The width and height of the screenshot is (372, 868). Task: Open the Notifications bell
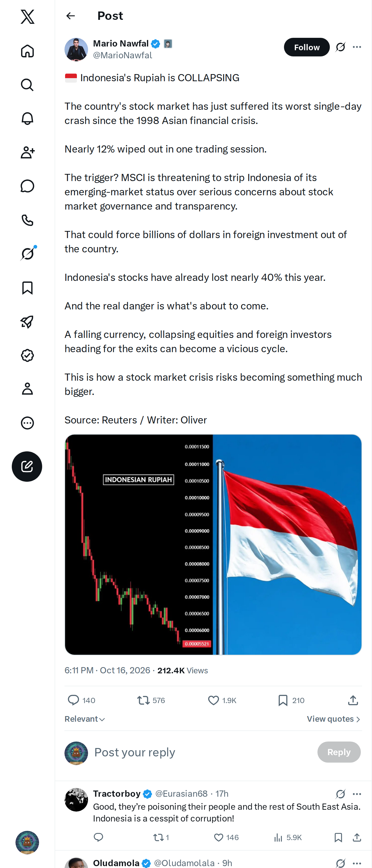[27, 119]
